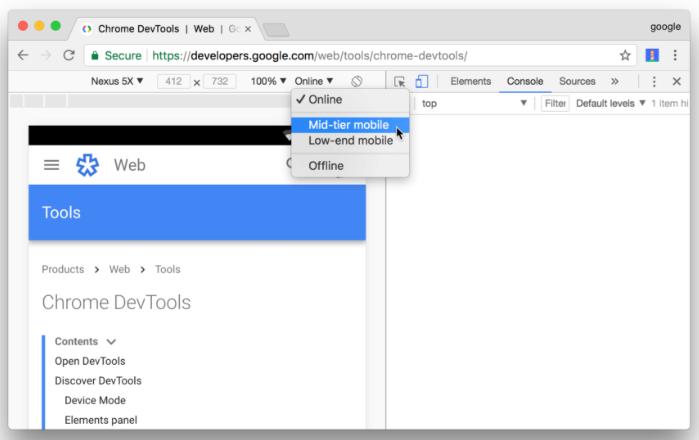Image resolution: width=699 pixels, height=440 pixels.
Task: Click the Lighthouse extension icon in the toolbar
Action: click(x=652, y=55)
